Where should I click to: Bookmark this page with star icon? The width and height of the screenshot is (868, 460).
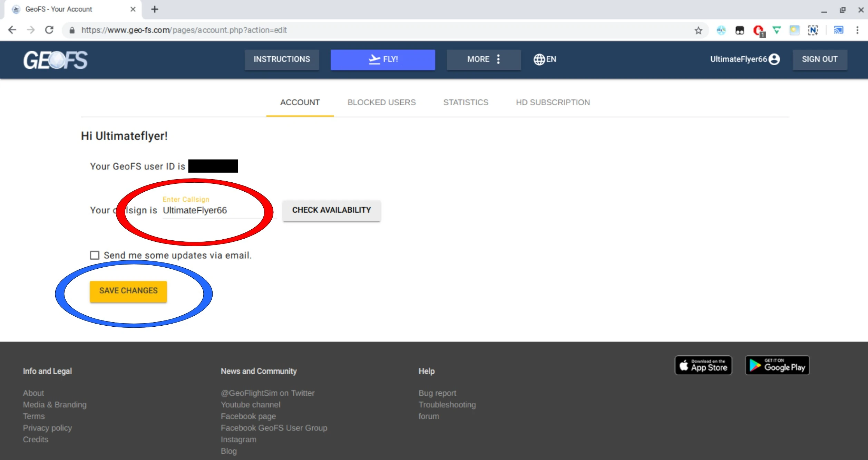pos(698,30)
